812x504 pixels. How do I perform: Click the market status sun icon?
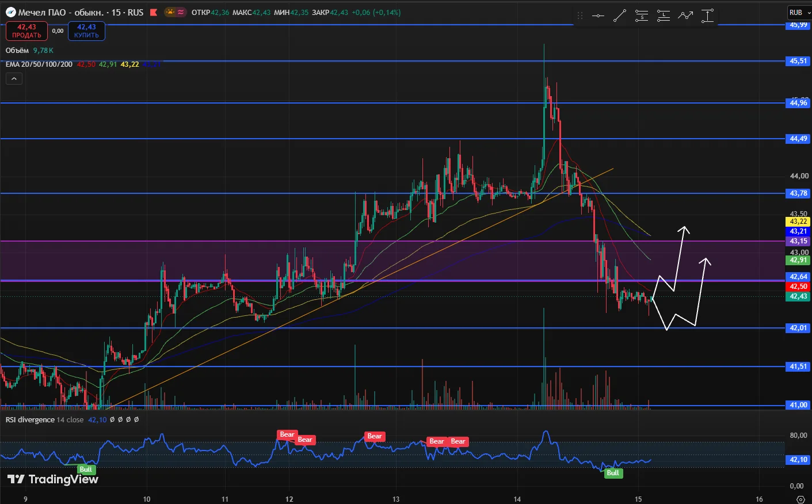(x=170, y=12)
